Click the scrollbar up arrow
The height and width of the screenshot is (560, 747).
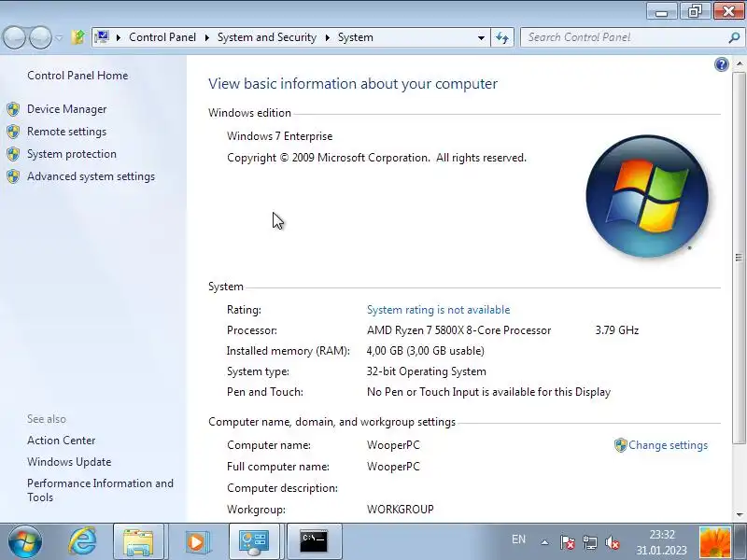click(739, 63)
